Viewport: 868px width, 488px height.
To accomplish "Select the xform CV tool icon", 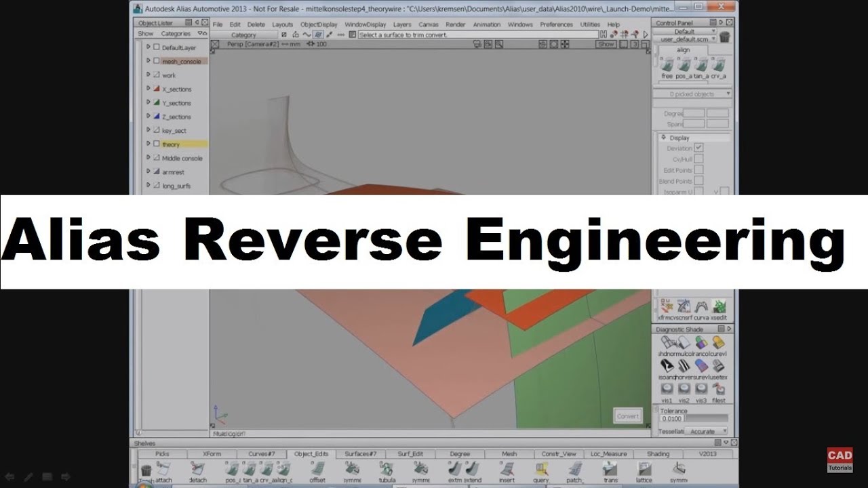I will (667, 306).
